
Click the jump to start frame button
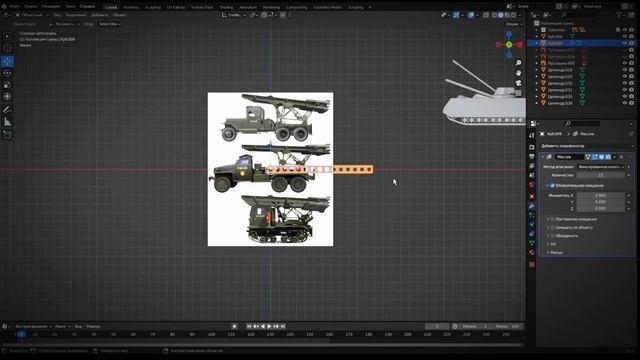pos(249,327)
